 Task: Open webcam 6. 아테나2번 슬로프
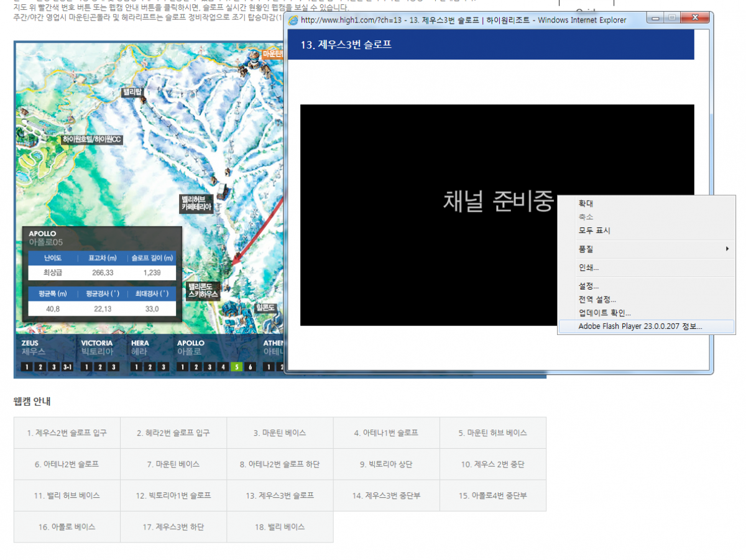[67, 464]
